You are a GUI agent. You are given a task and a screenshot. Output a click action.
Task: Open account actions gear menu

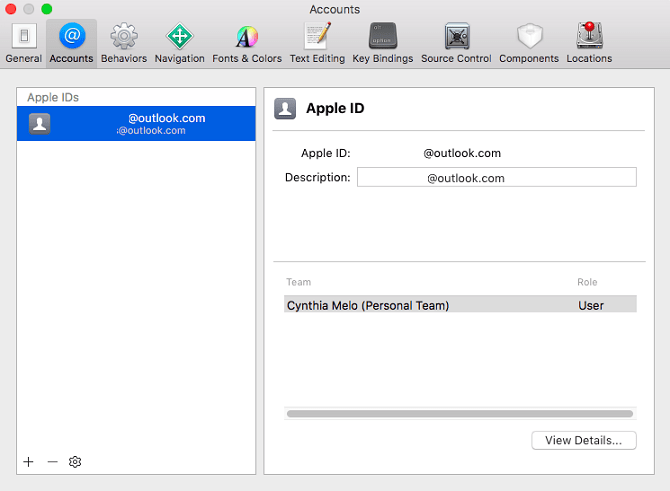75,462
